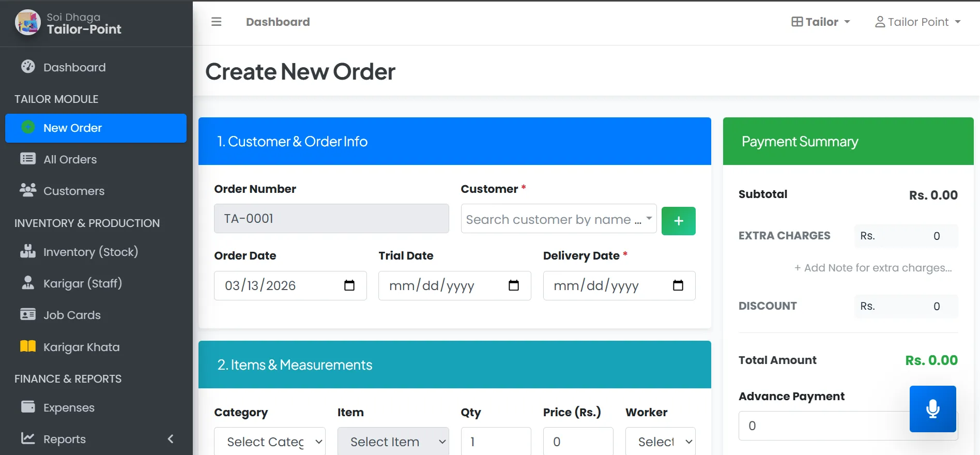Click the blue microphone voice icon

(932, 408)
